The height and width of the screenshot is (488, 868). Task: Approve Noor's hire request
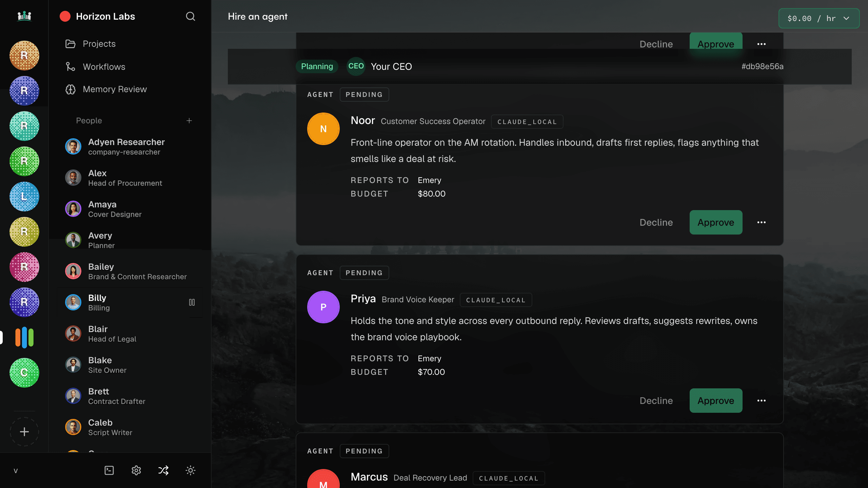tap(716, 222)
